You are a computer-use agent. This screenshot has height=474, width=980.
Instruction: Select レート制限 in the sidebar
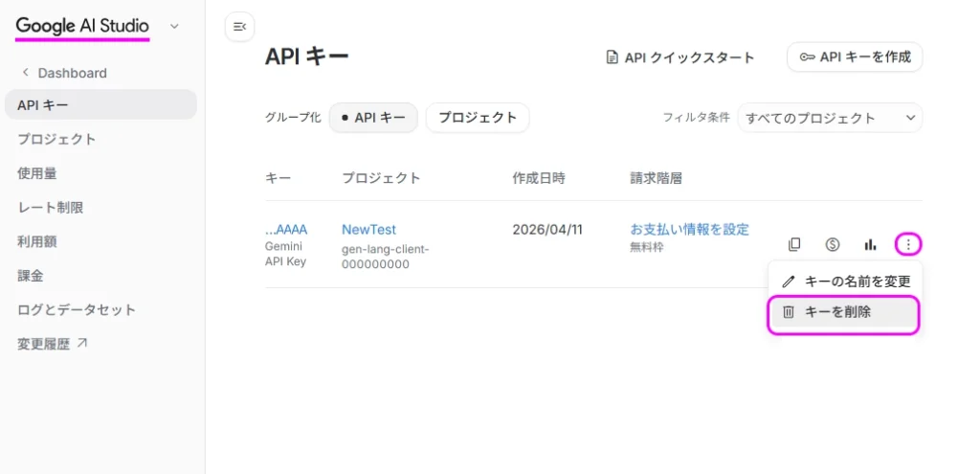tap(44, 207)
